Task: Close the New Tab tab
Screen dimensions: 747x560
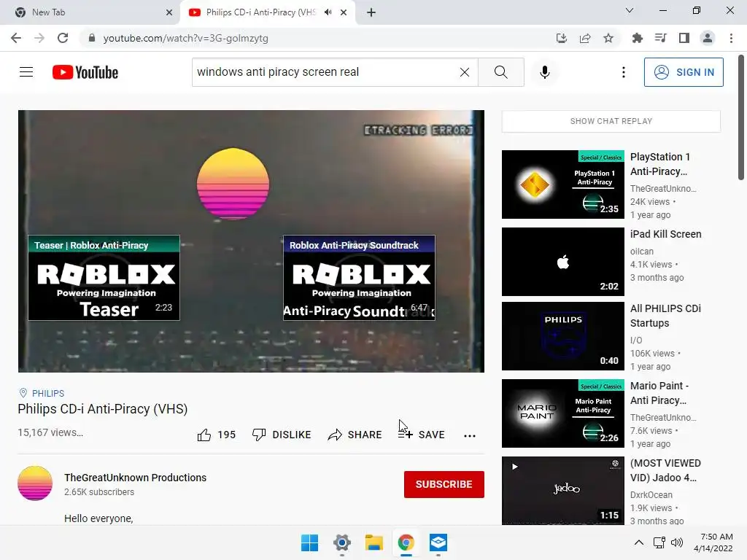Action: point(169,12)
